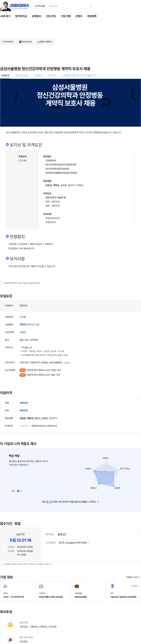The image size is (141, 644).
Task: Click the blue 경력무관 text
Action: [24, 403]
